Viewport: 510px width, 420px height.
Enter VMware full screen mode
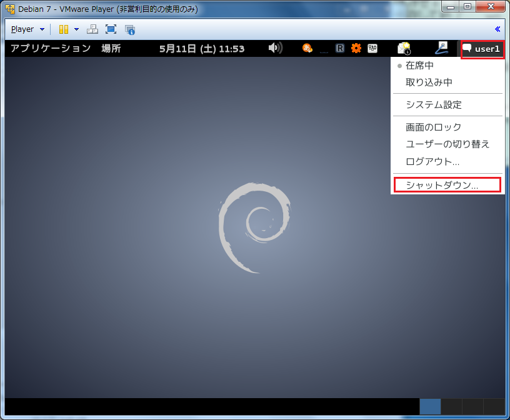tap(111, 29)
